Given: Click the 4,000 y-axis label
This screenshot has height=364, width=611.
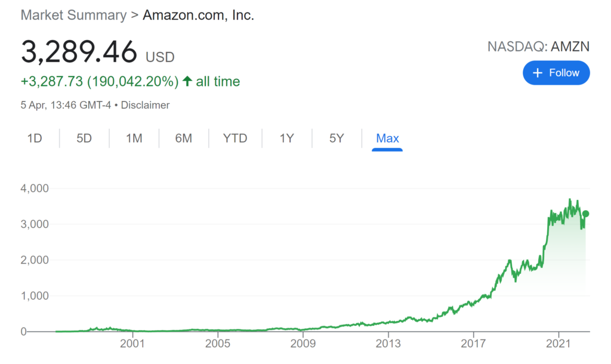Looking at the screenshot, I should pyautogui.click(x=35, y=188).
